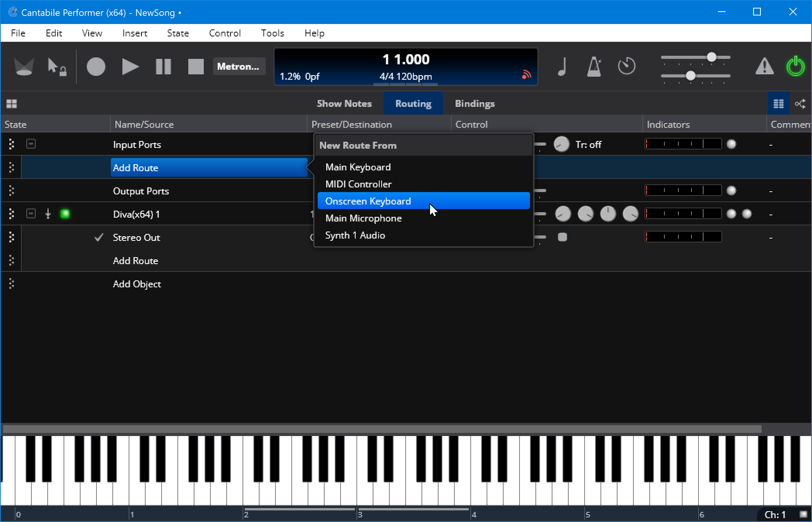Open the File menu
This screenshot has width=812, height=522.
point(18,33)
